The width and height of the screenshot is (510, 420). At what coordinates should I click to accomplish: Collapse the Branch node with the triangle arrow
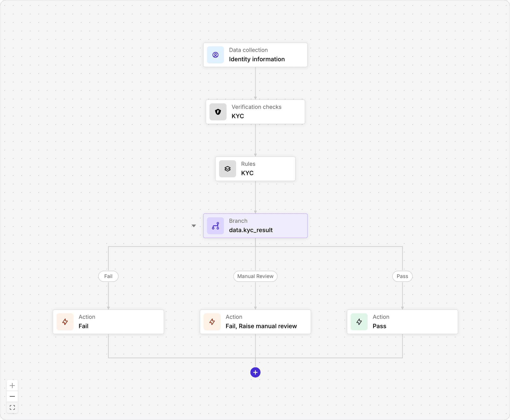(194, 226)
